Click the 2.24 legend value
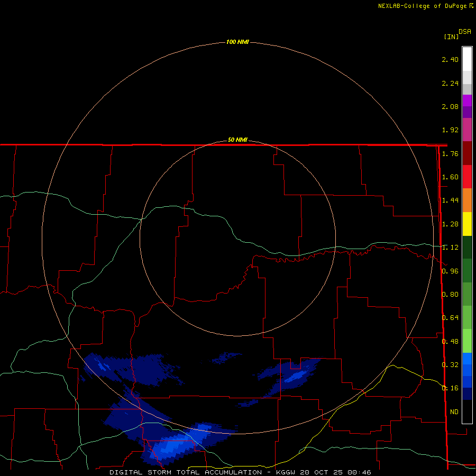Image resolution: width=476 pixels, height=476 pixels. pos(450,83)
